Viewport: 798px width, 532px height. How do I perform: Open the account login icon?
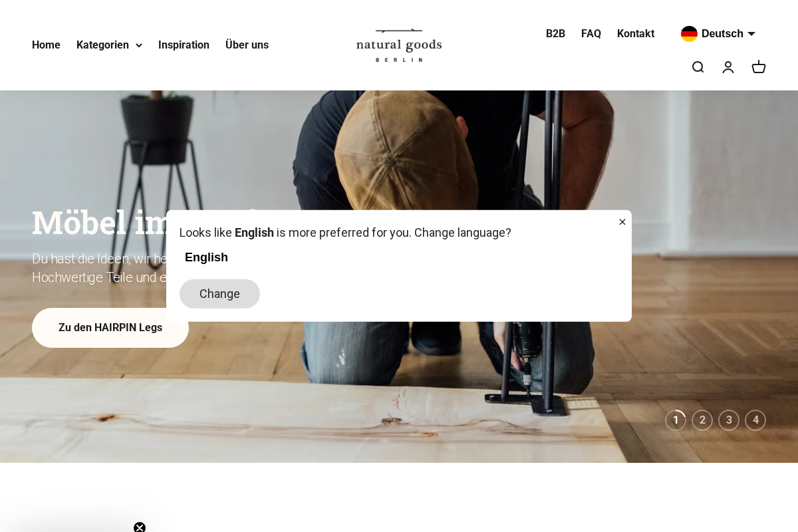(728, 67)
